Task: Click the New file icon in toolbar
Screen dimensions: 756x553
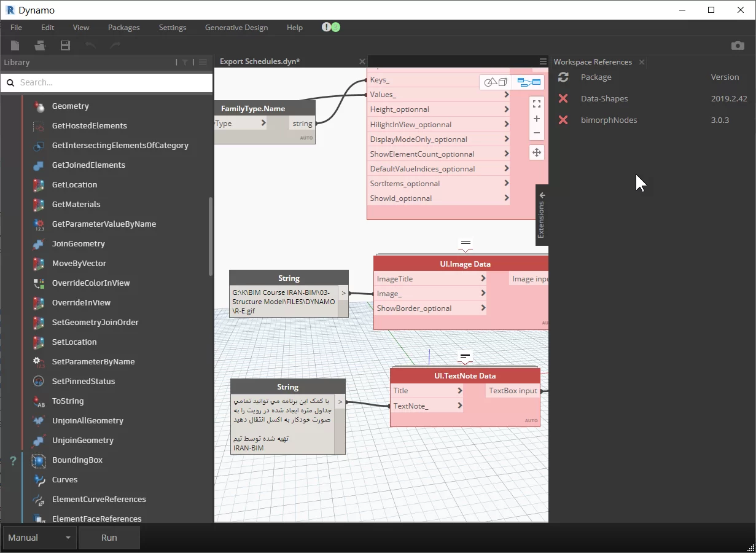Action: pos(15,45)
